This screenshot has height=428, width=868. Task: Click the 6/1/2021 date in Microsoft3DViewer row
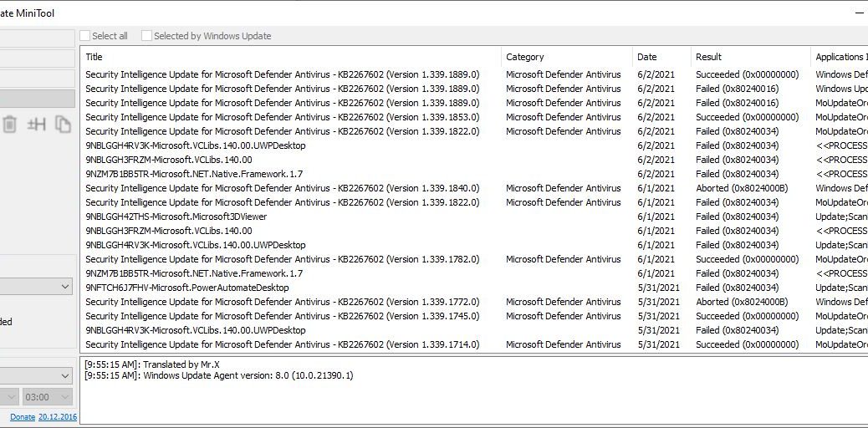coord(656,217)
